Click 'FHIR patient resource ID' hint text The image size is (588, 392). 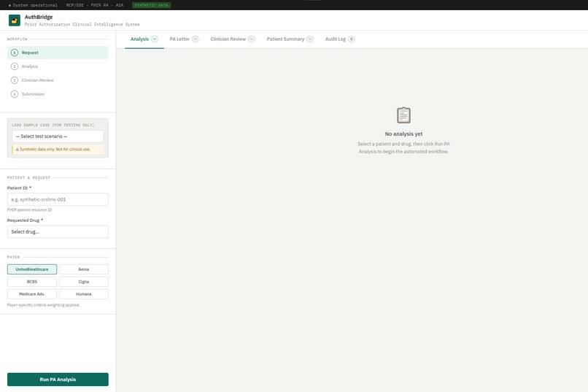coord(30,210)
